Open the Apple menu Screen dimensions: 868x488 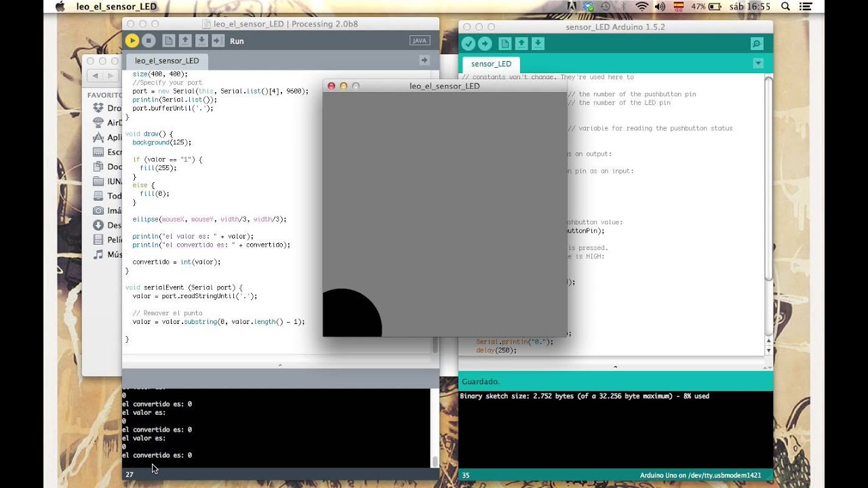point(60,6)
